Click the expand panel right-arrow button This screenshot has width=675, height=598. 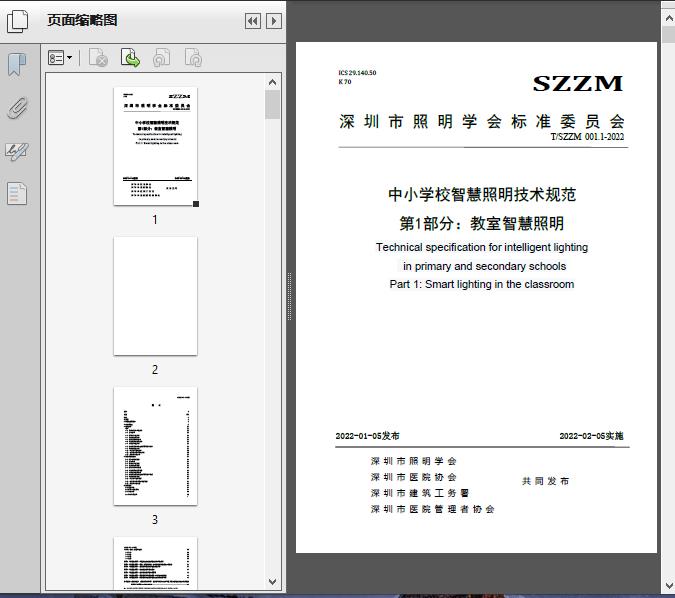[274, 21]
